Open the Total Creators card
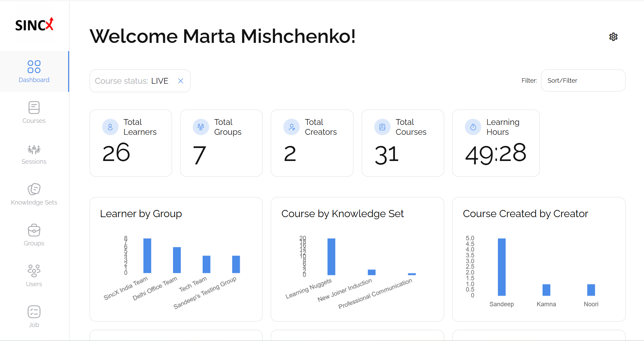The height and width of the screenshot is (341, 644). pyautogui.click(x=312, y=143)
